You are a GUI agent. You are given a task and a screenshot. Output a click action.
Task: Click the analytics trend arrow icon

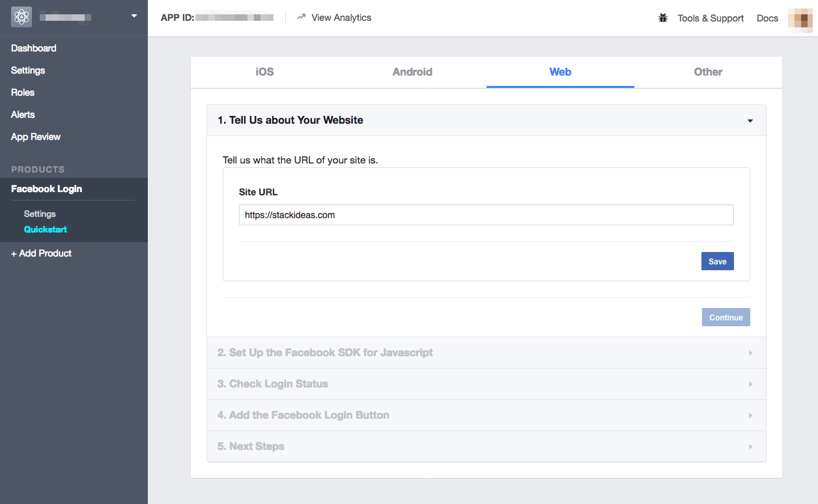point(301,18)
